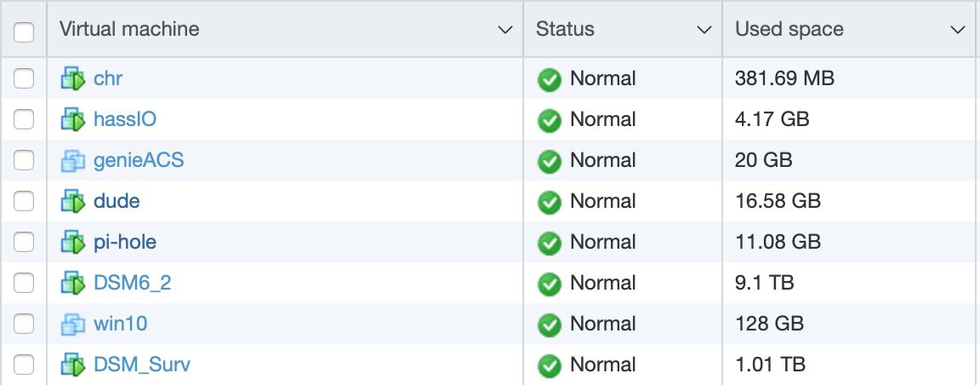980x385 pixels.
Task: Click the stopped VM icon beside win10
Action: 73,325
